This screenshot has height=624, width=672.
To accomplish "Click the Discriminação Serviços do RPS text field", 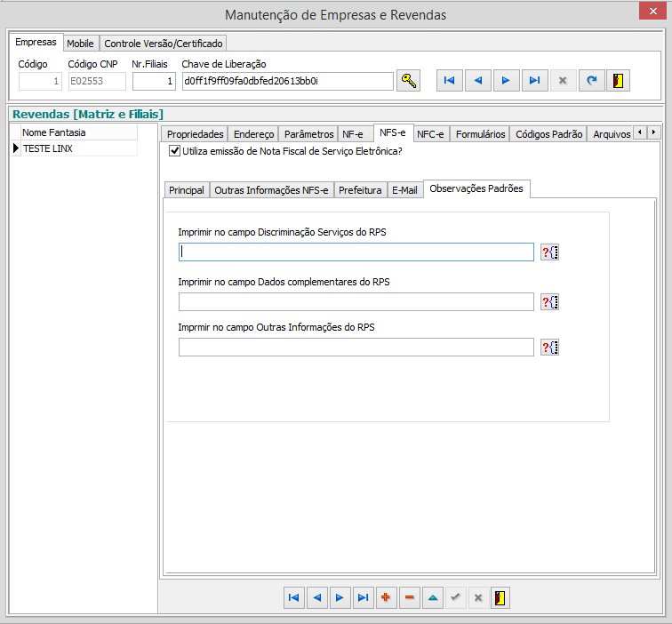I will click(356, 252).
